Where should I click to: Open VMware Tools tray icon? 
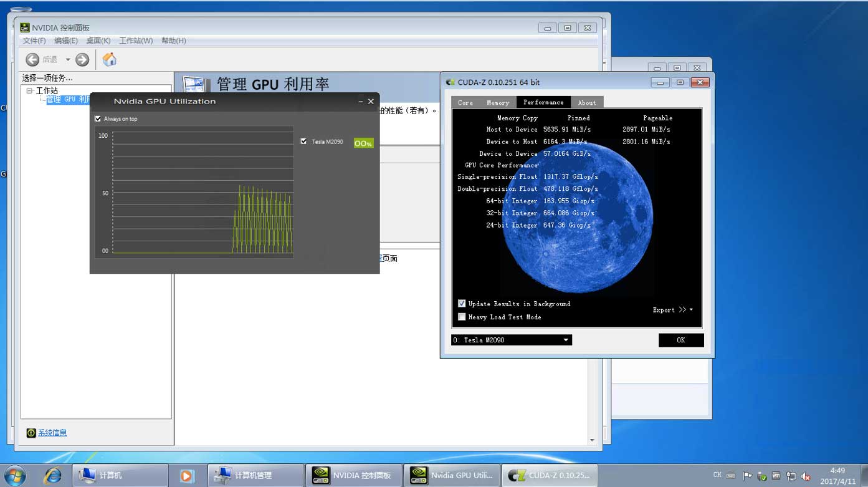tap(776, 476)
